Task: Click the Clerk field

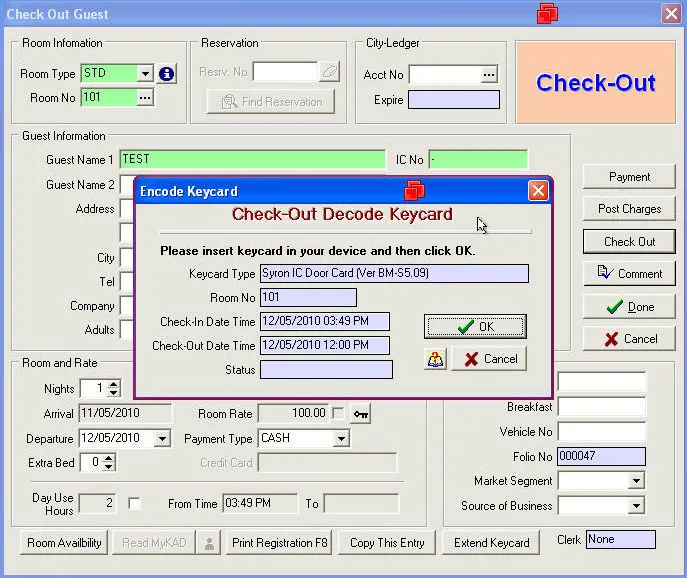Action: 621,539
